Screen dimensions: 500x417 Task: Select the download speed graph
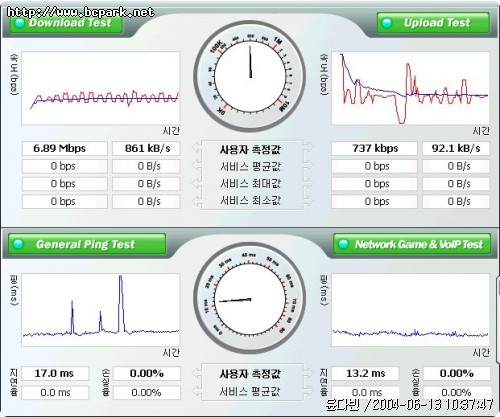coord(101,88)
